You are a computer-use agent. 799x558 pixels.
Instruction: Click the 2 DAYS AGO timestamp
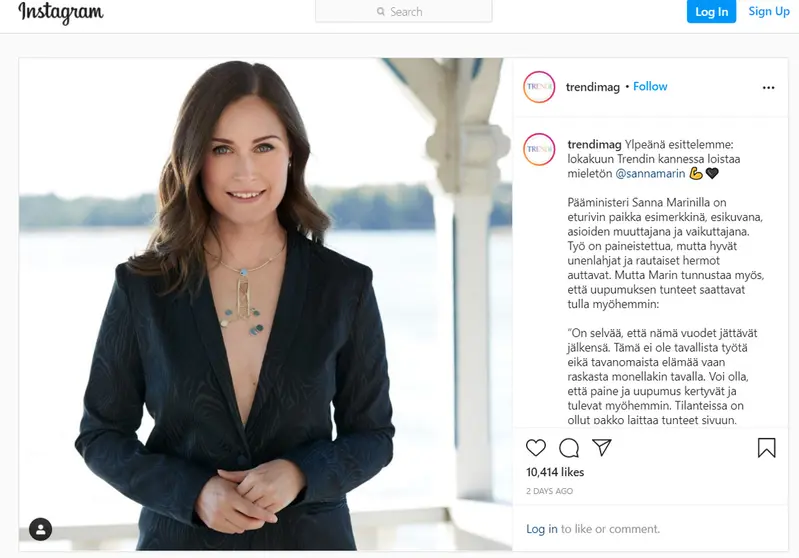pos(549,491)
